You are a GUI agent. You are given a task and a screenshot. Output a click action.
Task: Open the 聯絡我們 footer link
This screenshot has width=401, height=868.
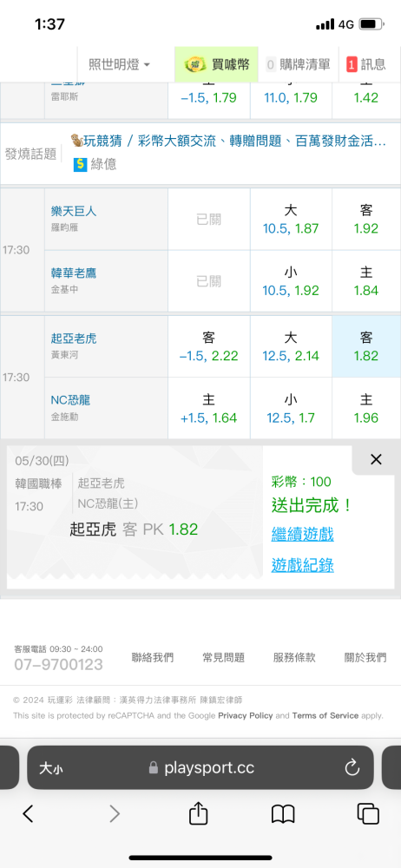coord(152,658)
